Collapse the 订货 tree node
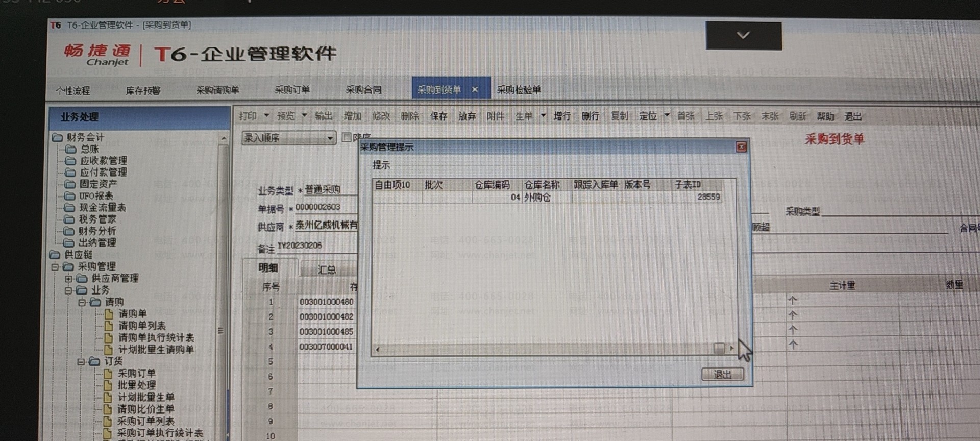The width and height of the screenshot is (980, 441). [x=81, y=361]
